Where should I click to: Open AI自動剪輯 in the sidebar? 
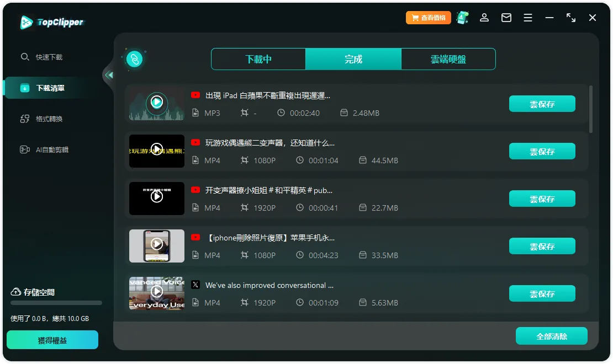[44, 149]
